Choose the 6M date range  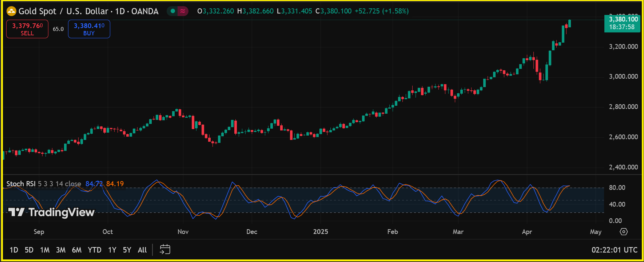[77, 250]
